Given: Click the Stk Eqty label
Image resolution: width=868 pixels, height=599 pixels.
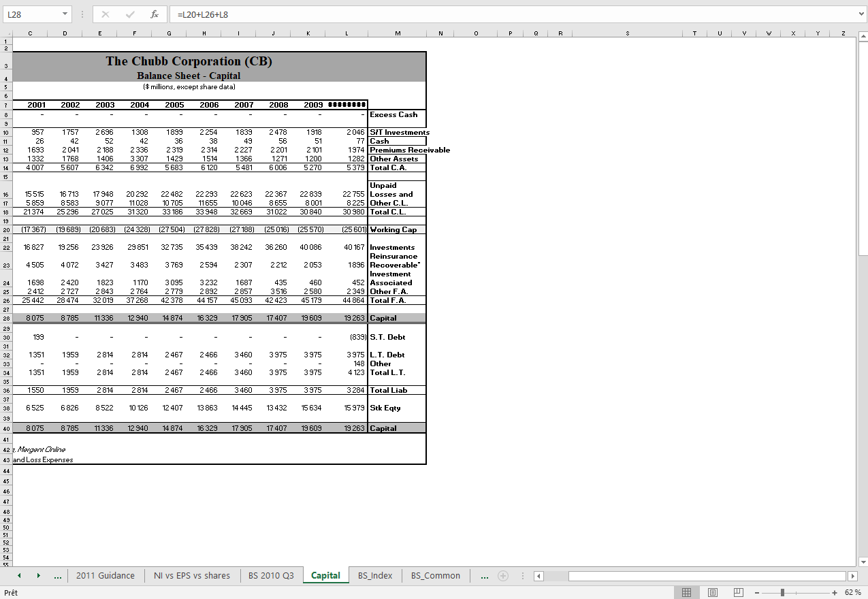Looking at the screenshot, I should click(x=385, y=408).
